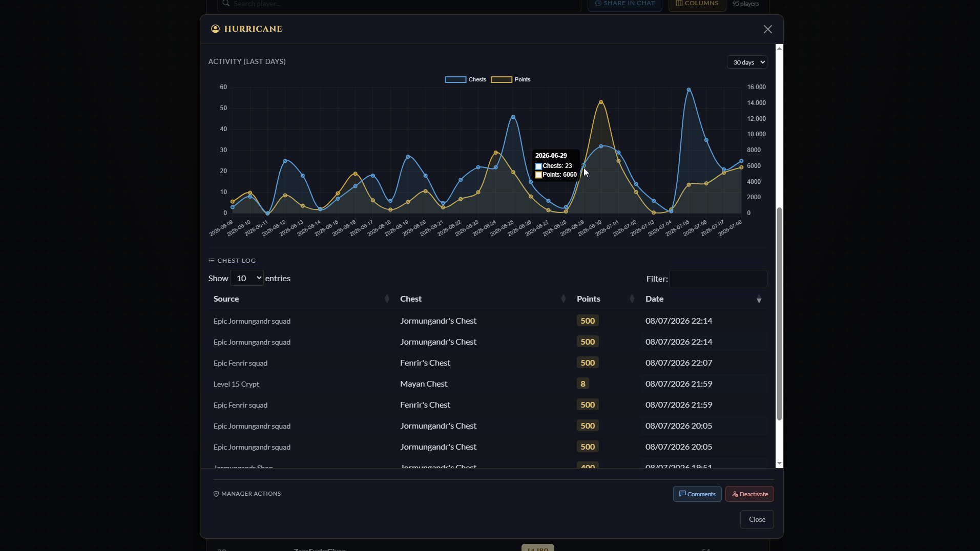Open the Show entries count dropdown

[x=247, y=278]
